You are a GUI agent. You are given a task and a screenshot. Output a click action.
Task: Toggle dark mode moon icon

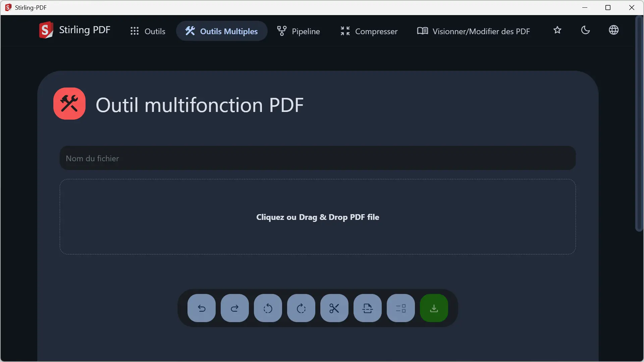click(x=585, y=30)
